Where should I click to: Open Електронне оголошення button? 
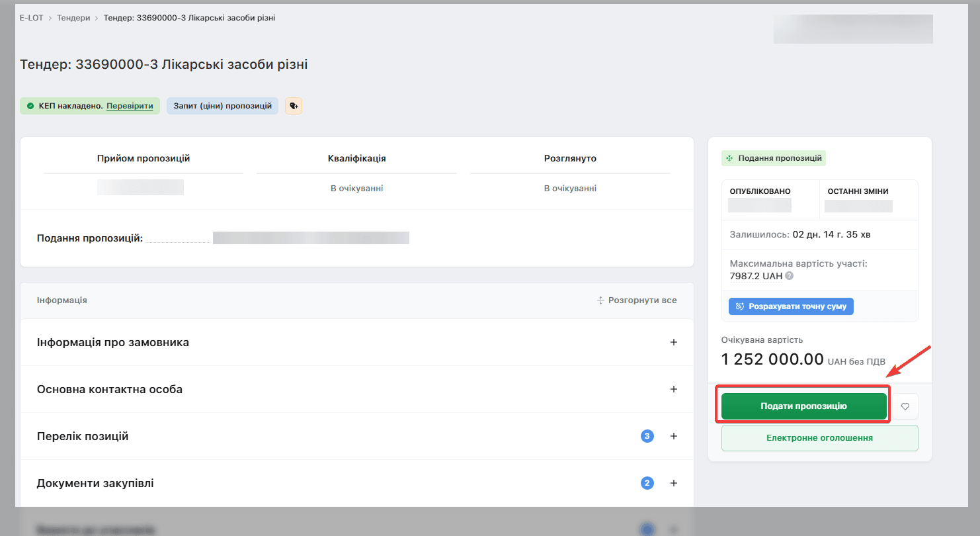tap(819, 438)
